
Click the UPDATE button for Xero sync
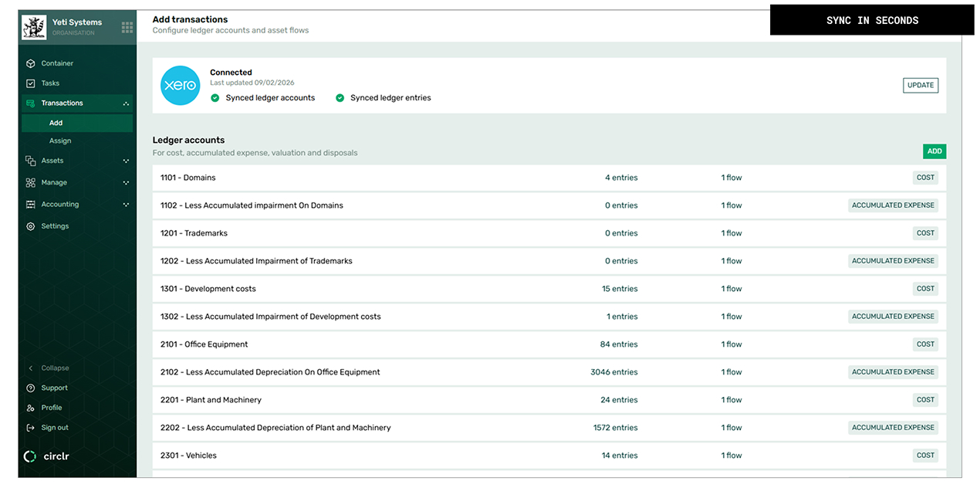(920, 85)
